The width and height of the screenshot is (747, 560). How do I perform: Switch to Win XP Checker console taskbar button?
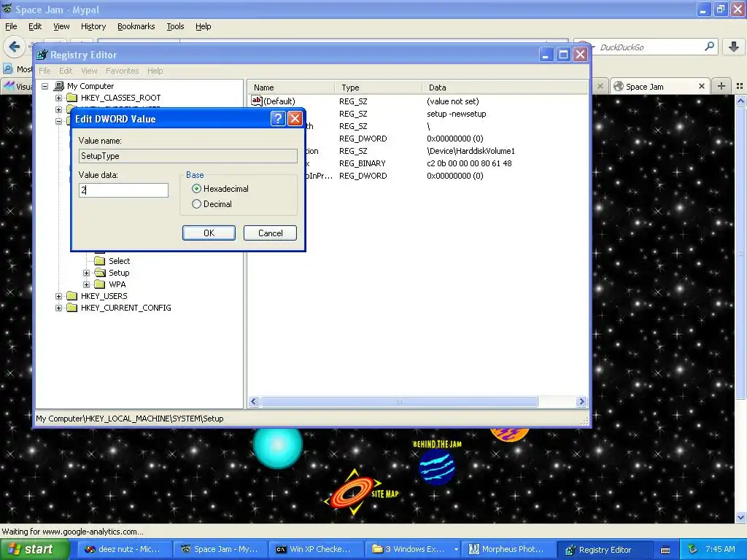coord(315,550)
